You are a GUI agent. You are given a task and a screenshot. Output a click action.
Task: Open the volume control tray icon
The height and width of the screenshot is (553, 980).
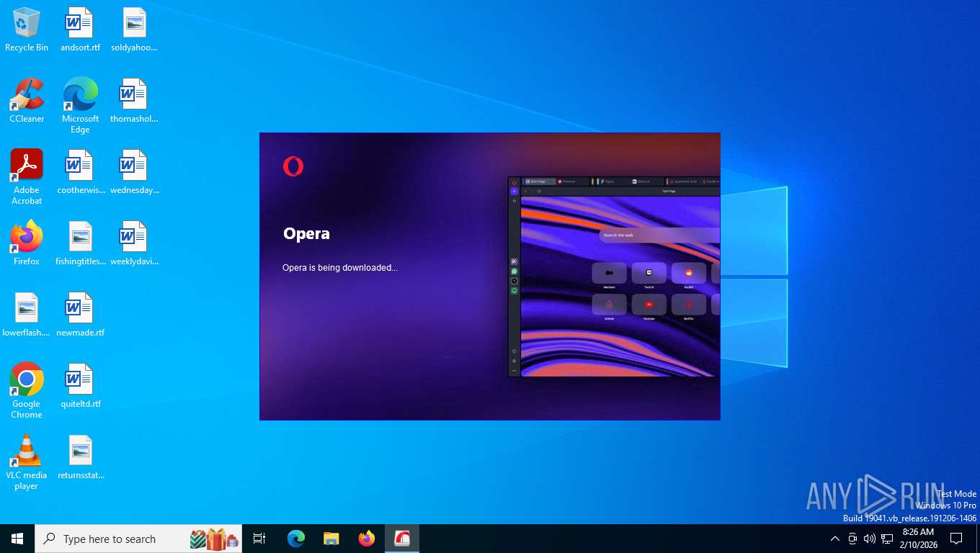point(870,539)
